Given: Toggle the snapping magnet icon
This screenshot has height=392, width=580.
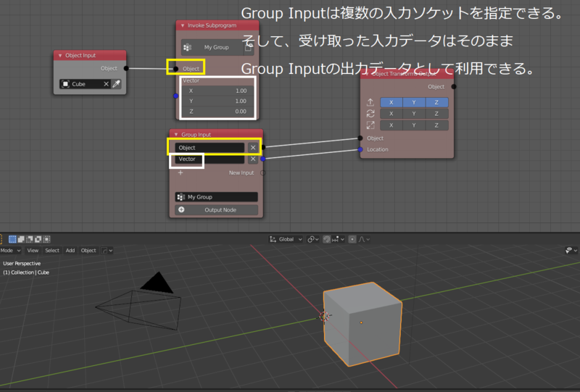Looking at the screenshot, I should click(327, 239).
